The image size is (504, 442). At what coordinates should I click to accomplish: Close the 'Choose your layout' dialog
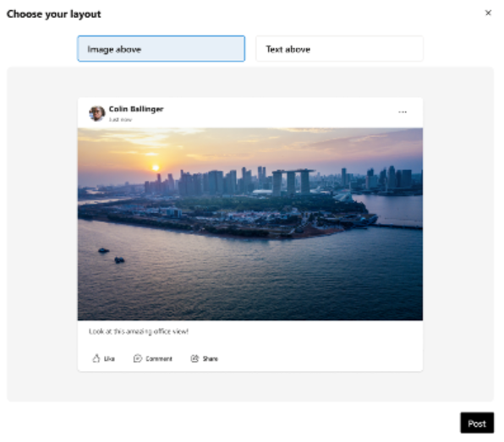pyautogui.click(x=488, y=13)
